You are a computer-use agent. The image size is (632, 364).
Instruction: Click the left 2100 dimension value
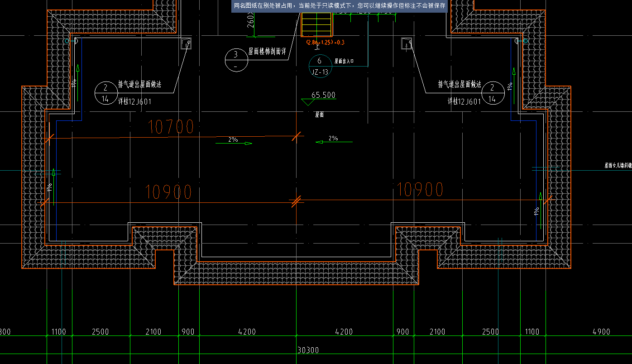point(153,332)
